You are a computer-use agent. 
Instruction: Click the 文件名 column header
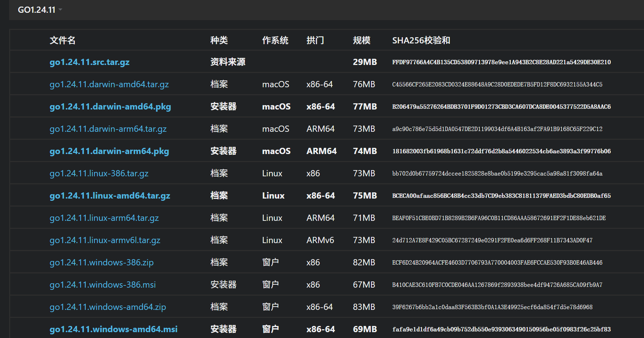62,40
